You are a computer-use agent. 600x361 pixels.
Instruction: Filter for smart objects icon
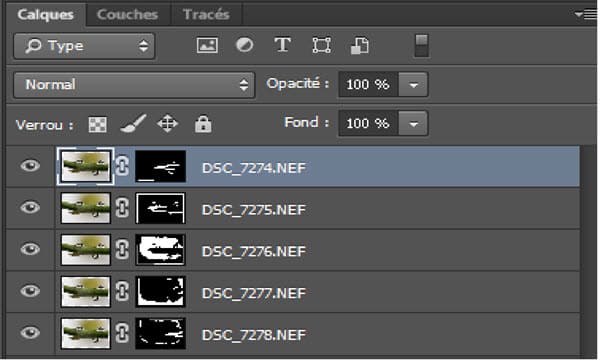[x=360, y=46]
